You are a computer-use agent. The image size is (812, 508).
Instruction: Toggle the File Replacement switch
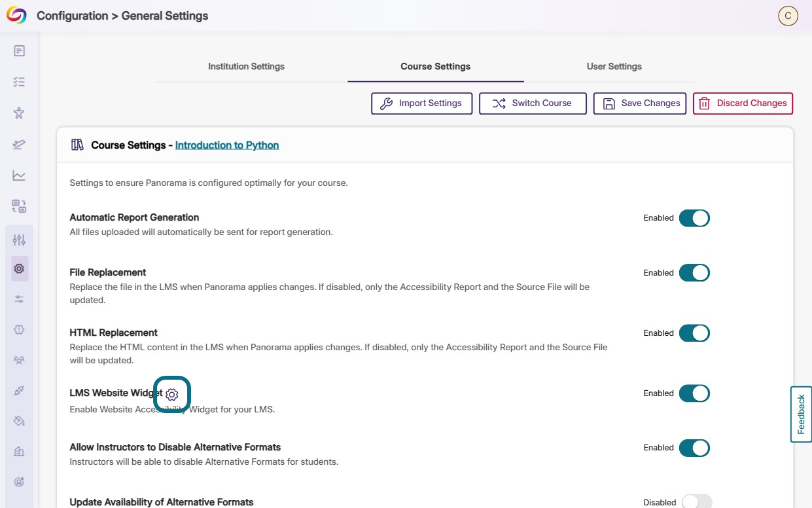coord(694,273)
